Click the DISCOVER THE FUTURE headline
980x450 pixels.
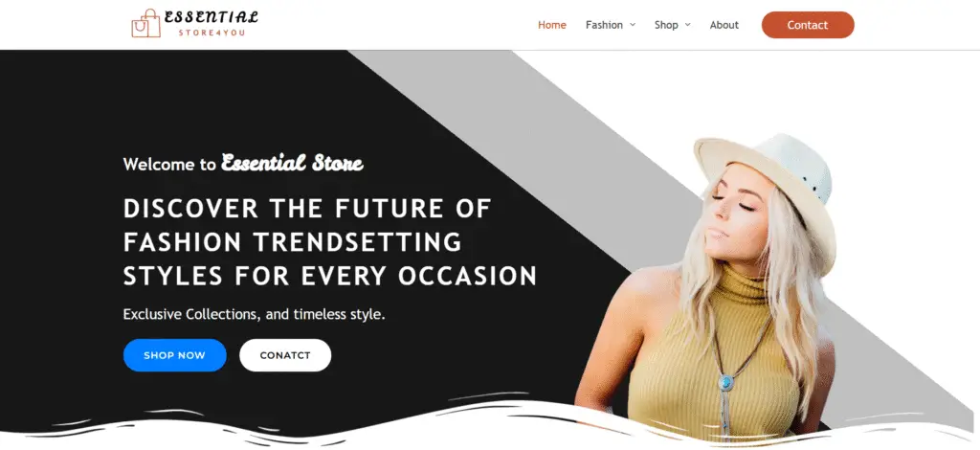coord(330,242)
